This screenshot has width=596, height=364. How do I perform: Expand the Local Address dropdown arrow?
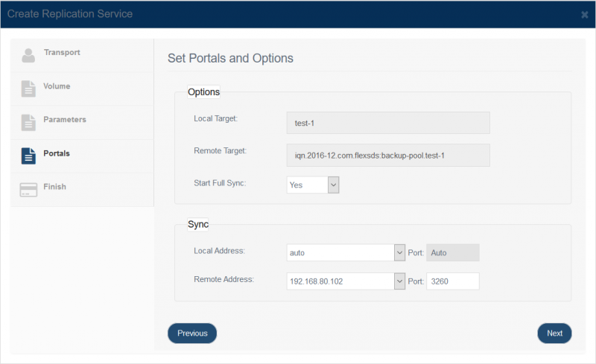click(399, 252)
